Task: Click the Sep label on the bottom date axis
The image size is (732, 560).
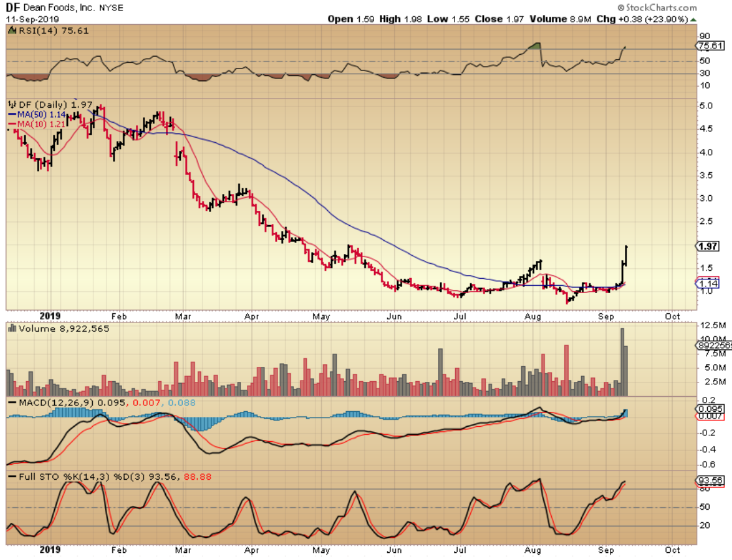Action: [606, 550]
